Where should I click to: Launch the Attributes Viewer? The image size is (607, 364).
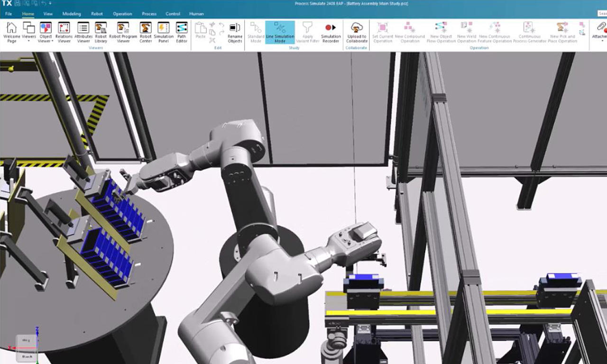coord(83,32)
